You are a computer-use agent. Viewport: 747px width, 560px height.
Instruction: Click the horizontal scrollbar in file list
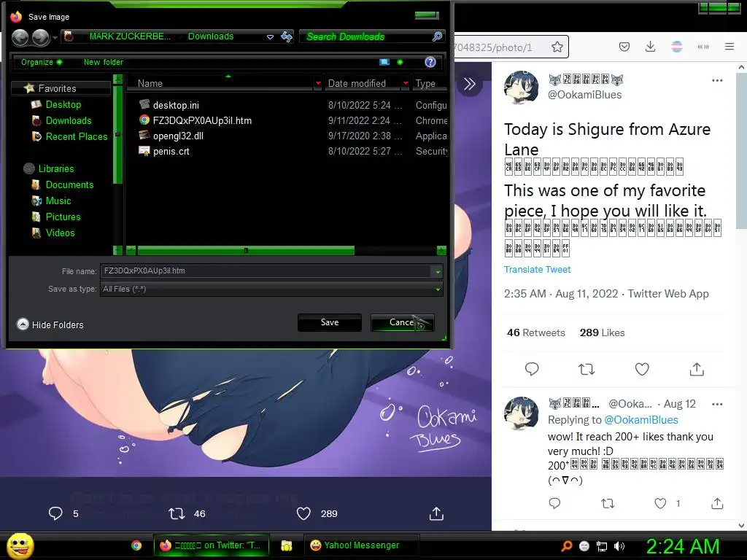pos(246,251)
